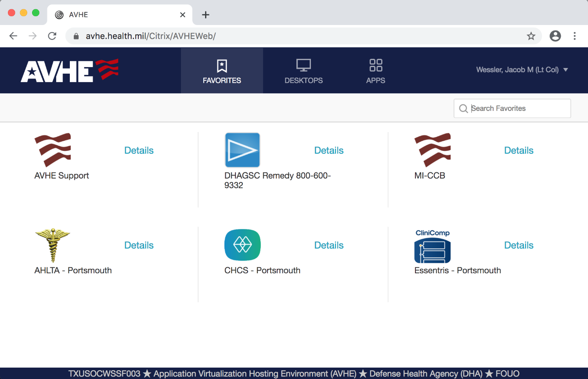This screenshot has height=379, width=588.
Task: Open the MI-CCB flag icon
Action: click(433, 150)
